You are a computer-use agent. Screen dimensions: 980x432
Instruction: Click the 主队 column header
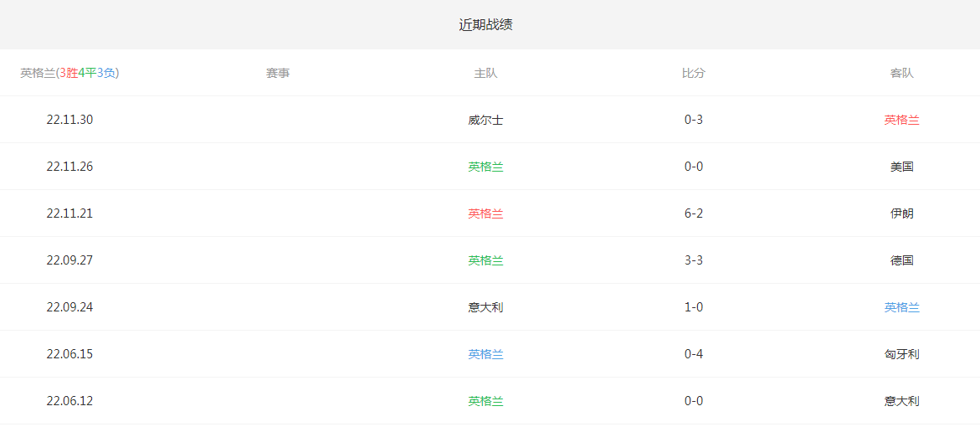[x=485, y=73]
